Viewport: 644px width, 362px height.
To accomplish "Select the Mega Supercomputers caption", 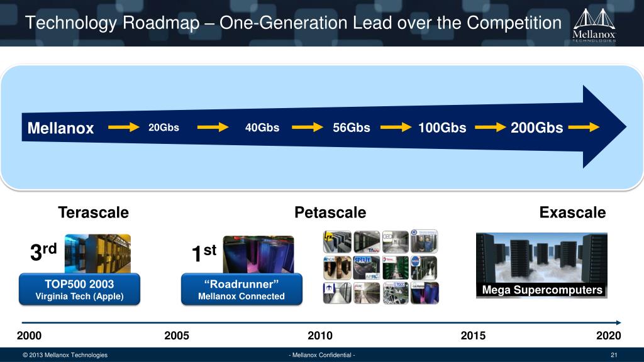I will point(541,290).
